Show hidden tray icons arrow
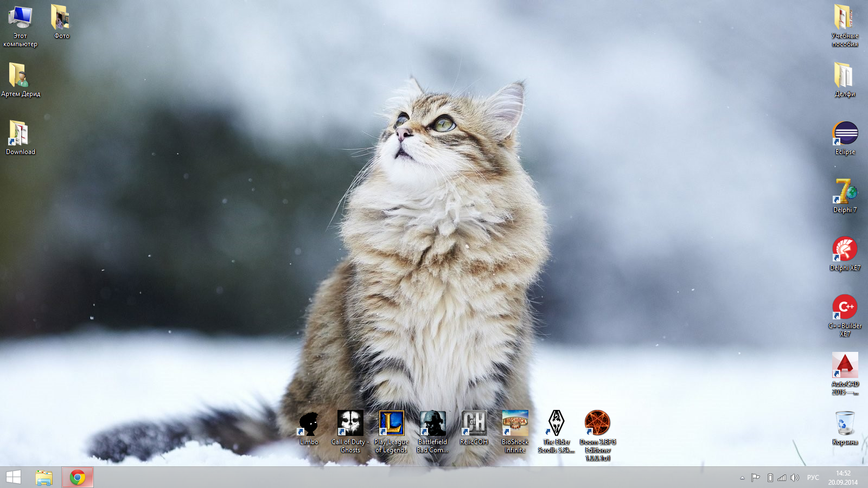The image size is (868, 488). [742, 478]
